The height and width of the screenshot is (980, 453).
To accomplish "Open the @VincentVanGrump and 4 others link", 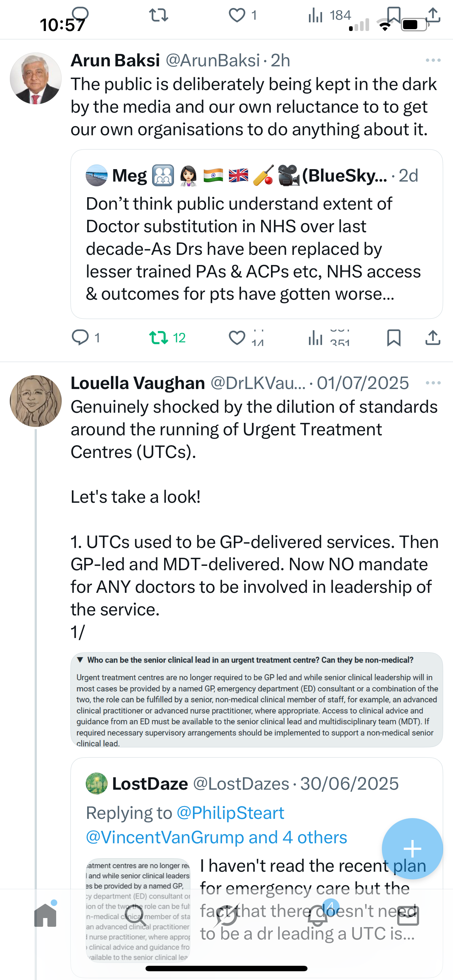I will point(216,837).
